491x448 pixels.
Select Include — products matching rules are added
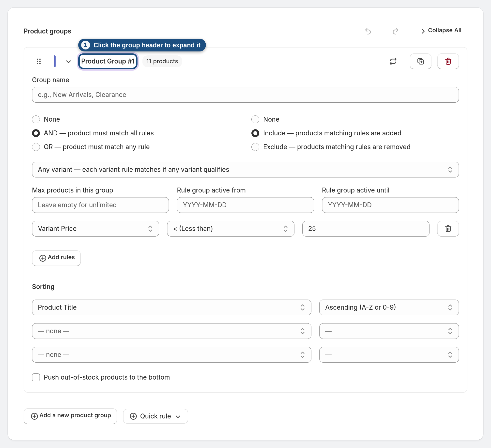[x=255, y=133]
